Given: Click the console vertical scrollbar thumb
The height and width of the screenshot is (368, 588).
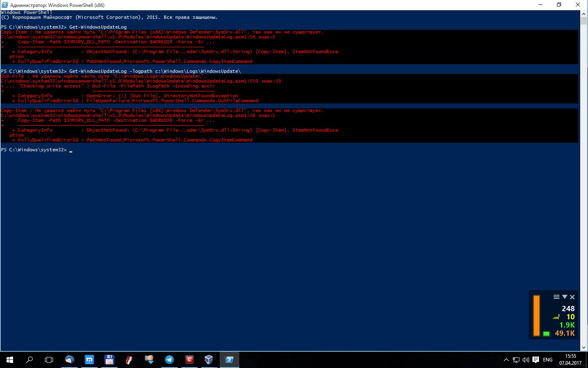Looking at the screenshot, I should point(584,21).
